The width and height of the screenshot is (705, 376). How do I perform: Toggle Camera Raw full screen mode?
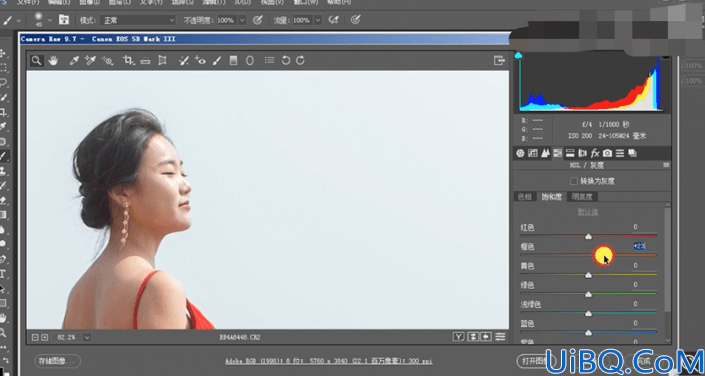point(499,61)
